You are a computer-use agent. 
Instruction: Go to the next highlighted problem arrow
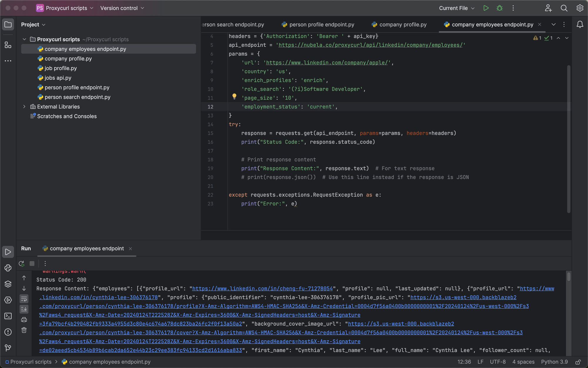click(567, 38)
